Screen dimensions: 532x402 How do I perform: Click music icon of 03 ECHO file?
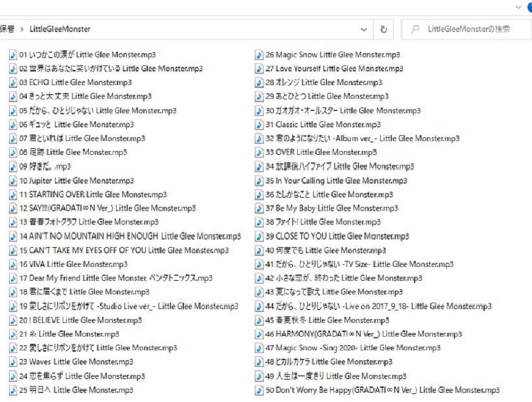pos(13,83)
